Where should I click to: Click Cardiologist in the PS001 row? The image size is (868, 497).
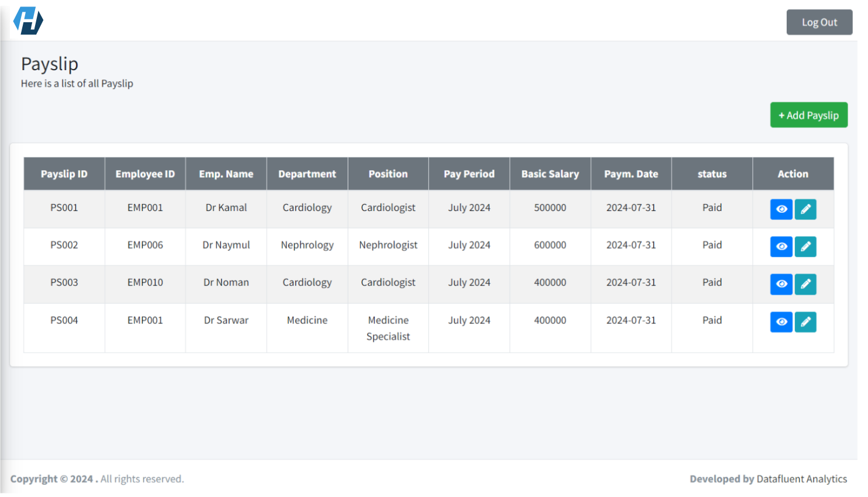[388, 208]
